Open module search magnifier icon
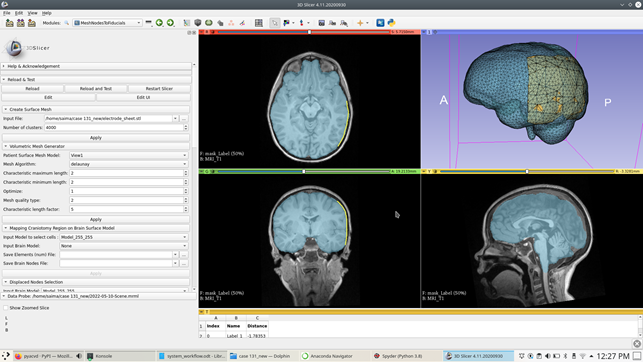Viewport: 643px width, 362px height. click(x=66, y=23)
